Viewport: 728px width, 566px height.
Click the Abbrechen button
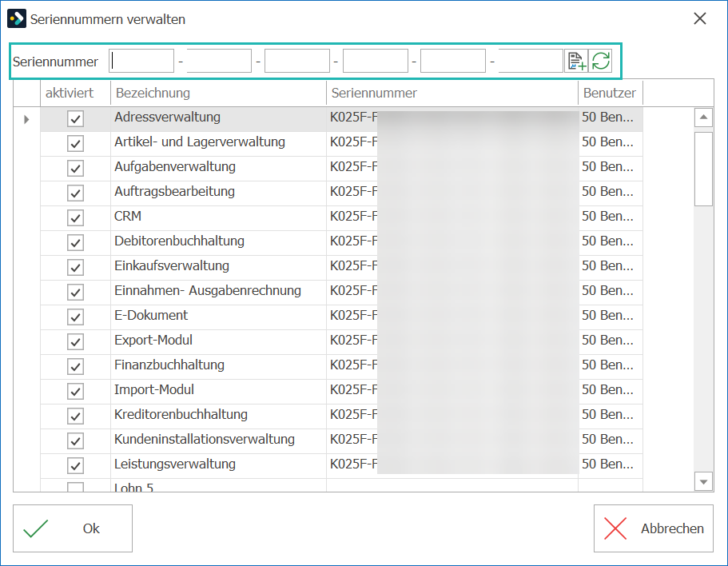click(x=653, y=528)
